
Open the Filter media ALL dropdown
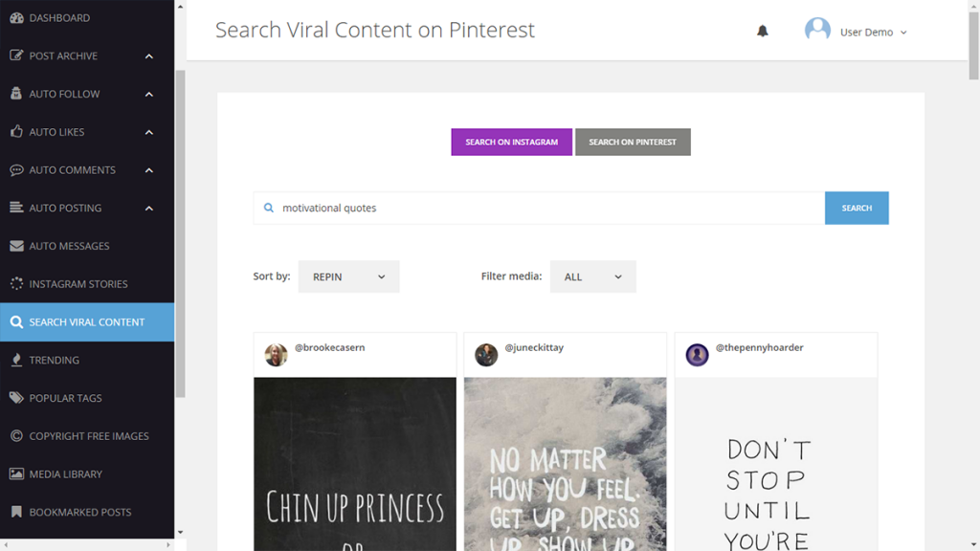coord(592,276)
